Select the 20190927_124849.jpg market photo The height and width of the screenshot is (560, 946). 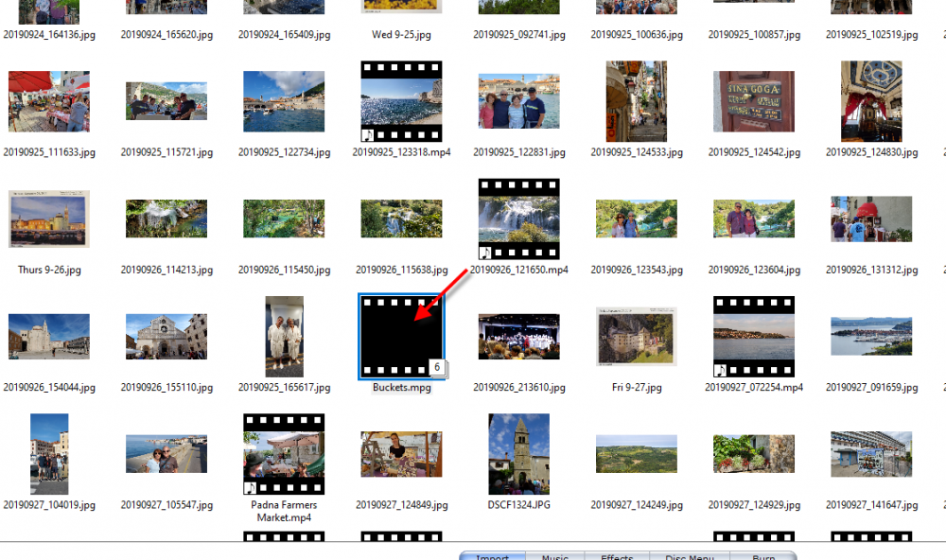coord(401,453)
